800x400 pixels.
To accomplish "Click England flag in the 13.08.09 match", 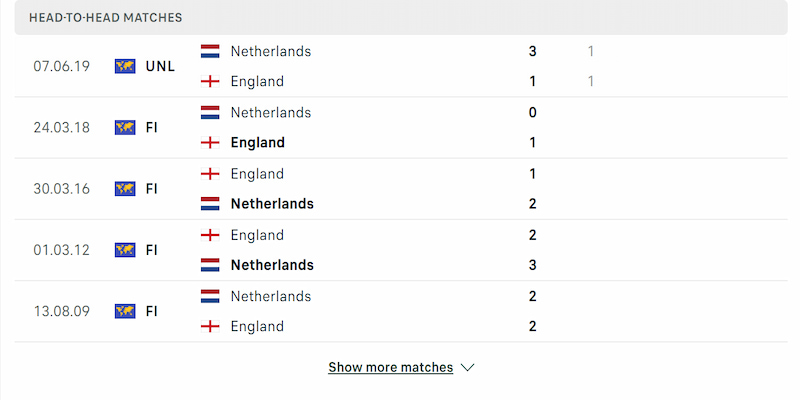I will pyautogui.click(x=210, y=326).
